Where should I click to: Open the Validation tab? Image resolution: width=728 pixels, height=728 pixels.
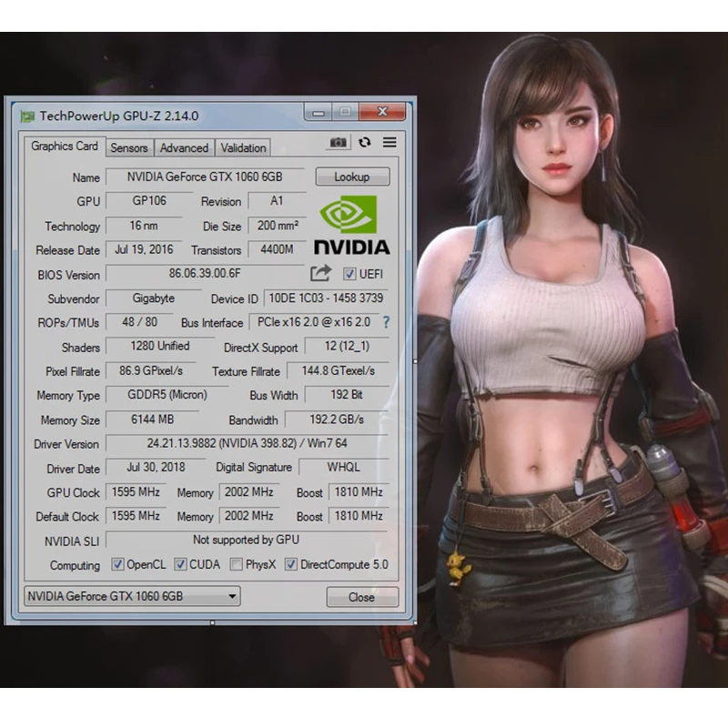coord(243,148)
